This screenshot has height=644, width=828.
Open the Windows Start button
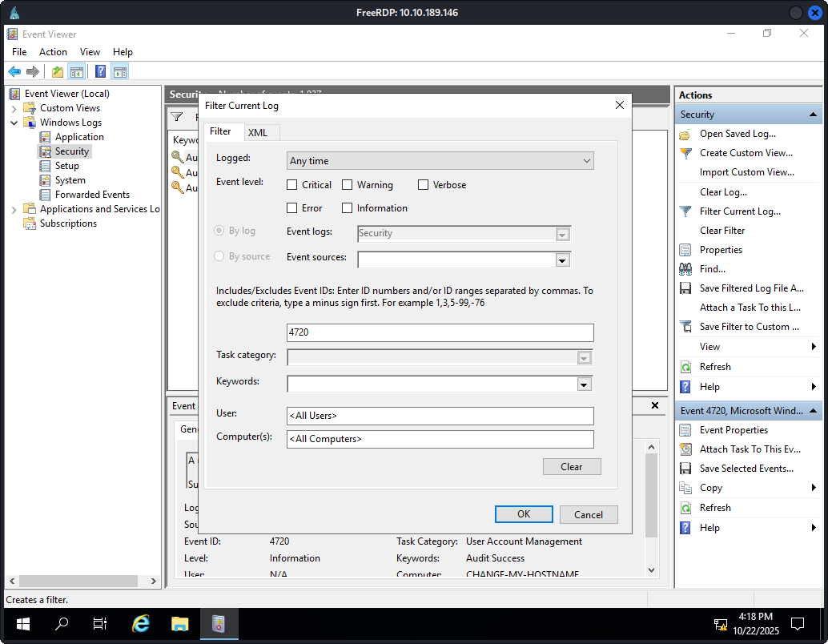tap(23, 624)
